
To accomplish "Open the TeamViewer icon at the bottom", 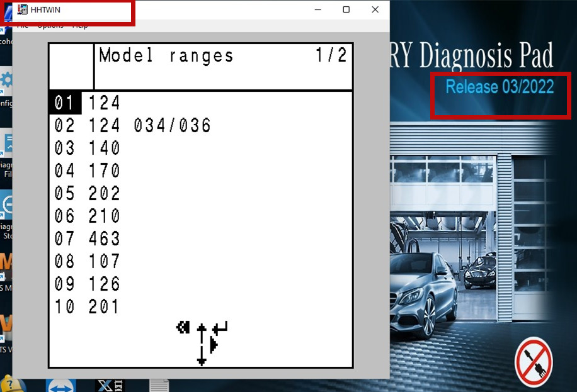I will 61,386.
